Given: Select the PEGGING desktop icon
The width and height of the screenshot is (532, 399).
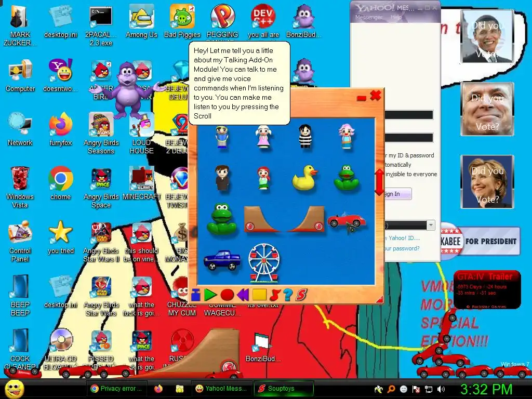Looking at the screenshot, I should [x=222, y=21].
